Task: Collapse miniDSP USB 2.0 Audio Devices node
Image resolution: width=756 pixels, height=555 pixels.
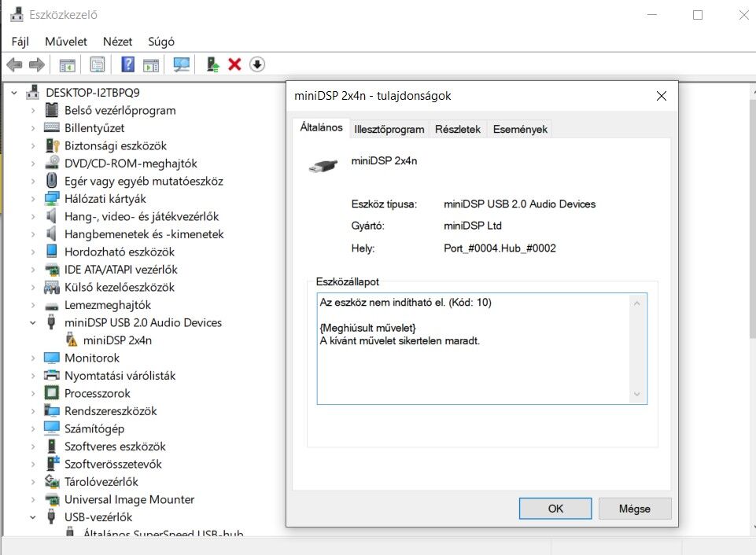Action: pos(33,323)
